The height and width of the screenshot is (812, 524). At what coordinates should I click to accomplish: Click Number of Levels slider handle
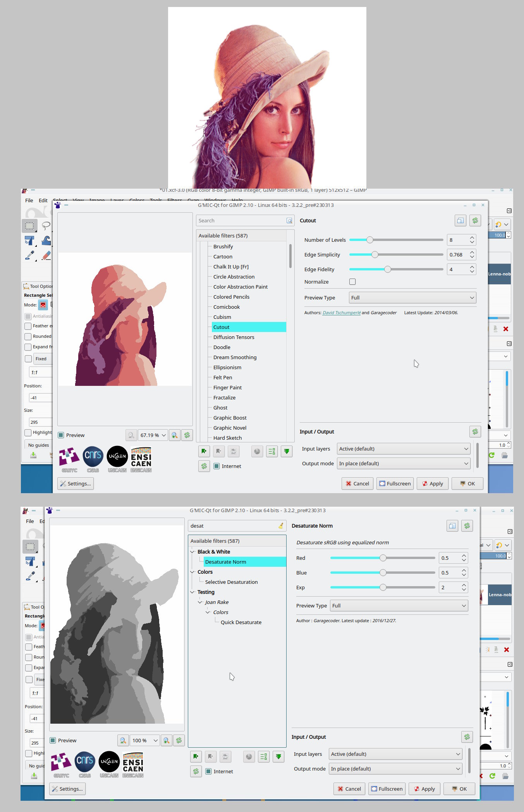370,240
